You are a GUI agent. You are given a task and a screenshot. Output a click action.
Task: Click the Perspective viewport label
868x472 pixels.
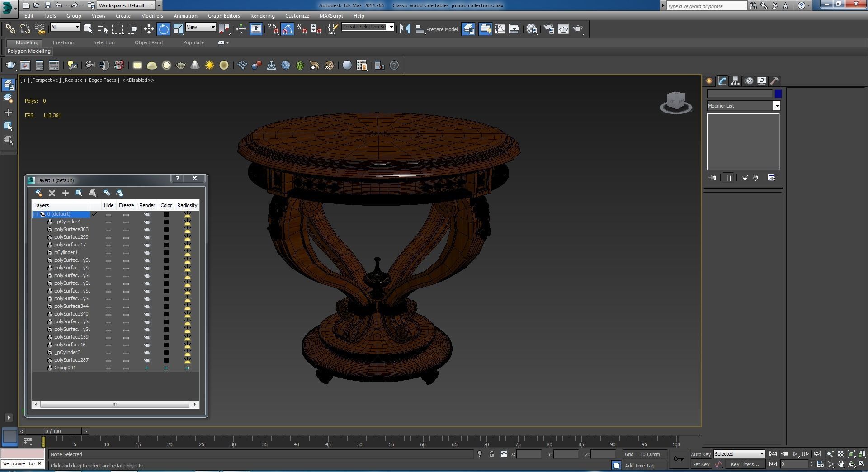click(45, 80)
